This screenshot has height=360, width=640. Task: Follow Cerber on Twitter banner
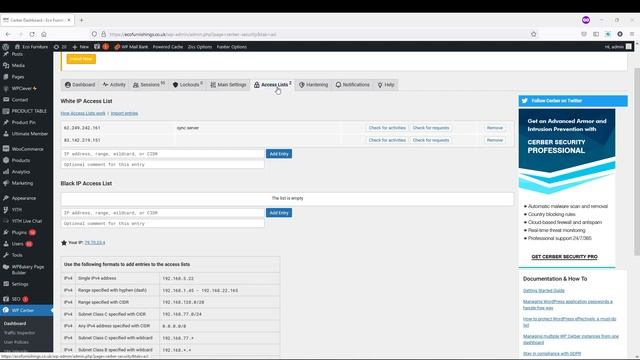573,100
